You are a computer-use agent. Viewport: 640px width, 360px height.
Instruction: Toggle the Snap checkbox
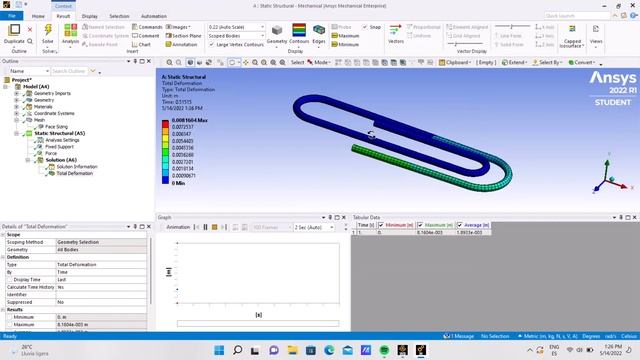pyautogui.click(x=365, y=27)
